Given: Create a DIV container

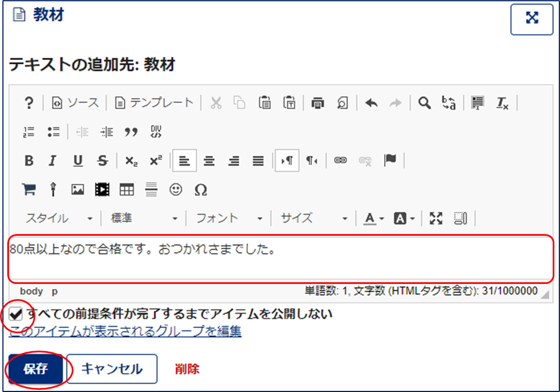Looking at the screenshot, I should [x=156, y=132].
